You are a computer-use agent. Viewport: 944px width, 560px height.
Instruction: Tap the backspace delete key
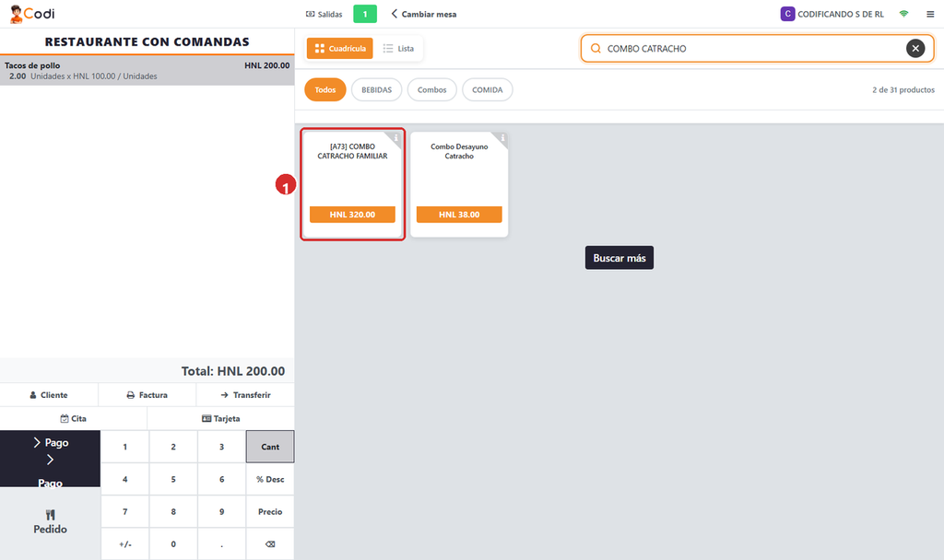pos(270,543)
